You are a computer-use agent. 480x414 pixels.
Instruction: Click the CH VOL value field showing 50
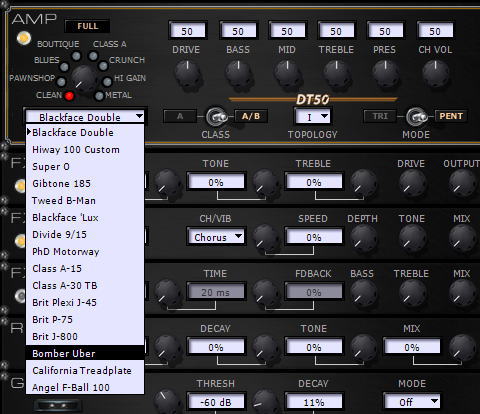tap(435, 31)
